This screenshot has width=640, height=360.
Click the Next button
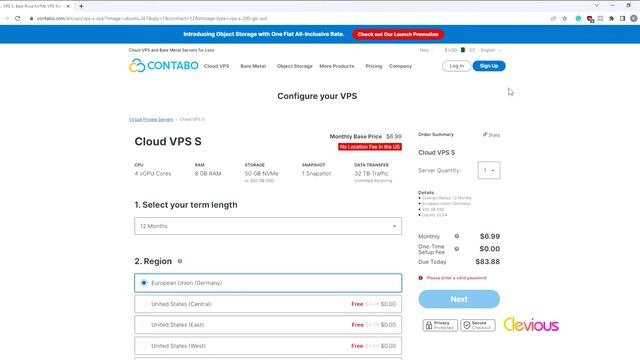click(459, 299)
